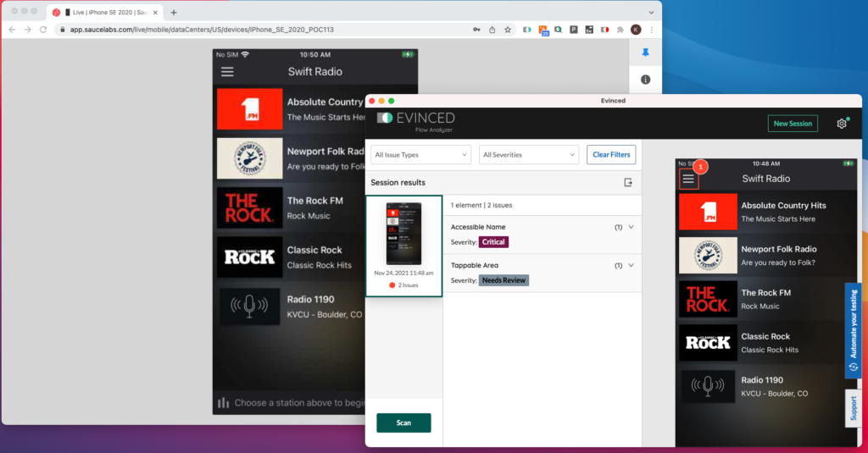Screen dimensions: 868x453
Task: Select The Rock FM in Evinced preview
Action: (766, 299)
